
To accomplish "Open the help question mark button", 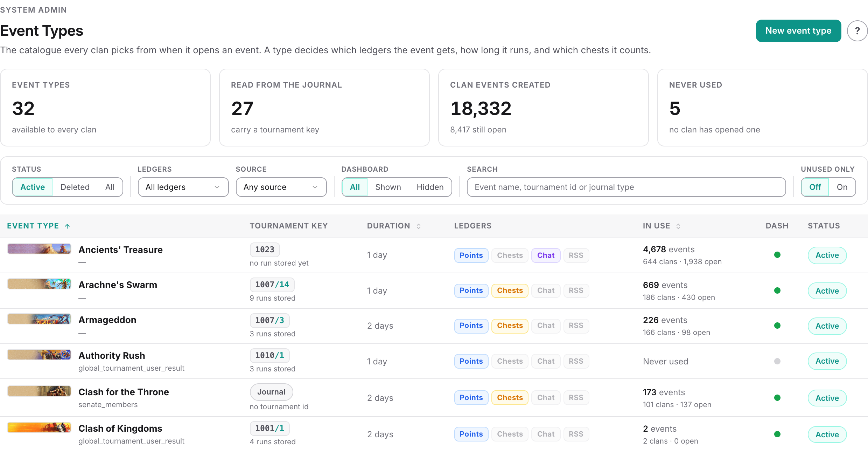I will point(857,31).
